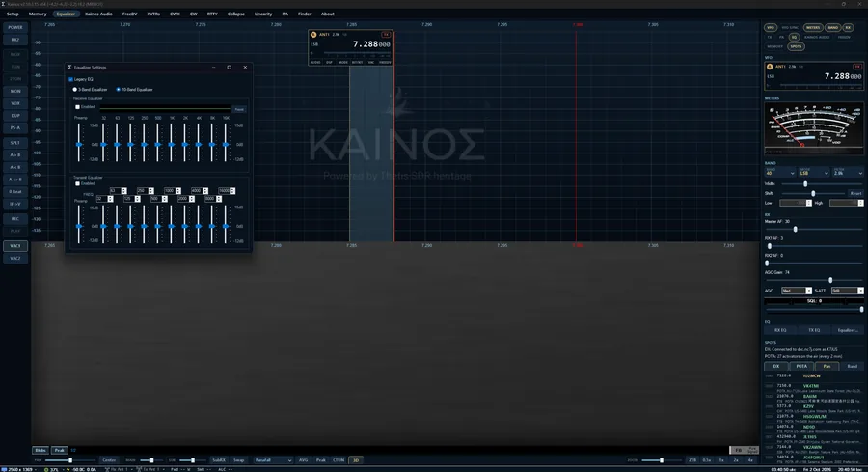Toggle the POWER button
Screen dimensions: 868x472
(x=15, y=27)
